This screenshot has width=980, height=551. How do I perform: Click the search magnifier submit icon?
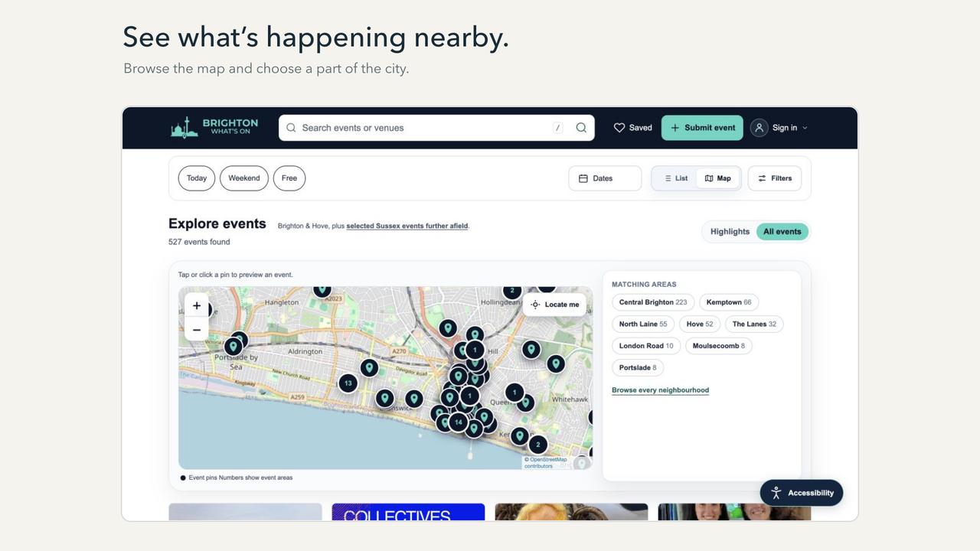point(581,128)
